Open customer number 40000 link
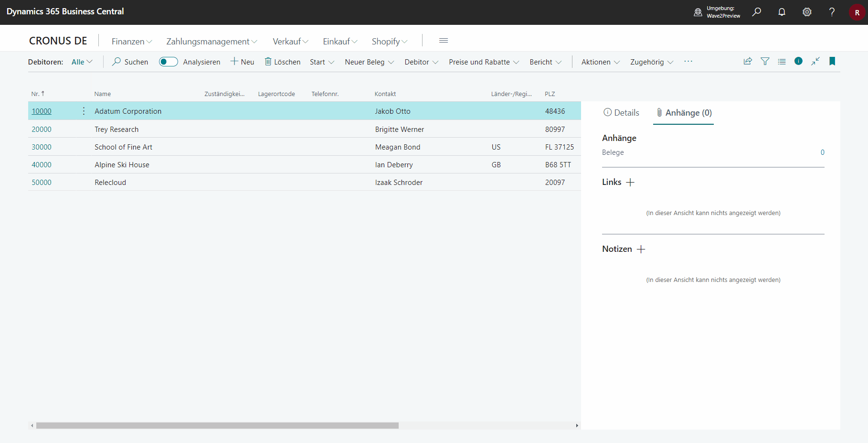This screenshot has height=443, width=868. [42, 165]
